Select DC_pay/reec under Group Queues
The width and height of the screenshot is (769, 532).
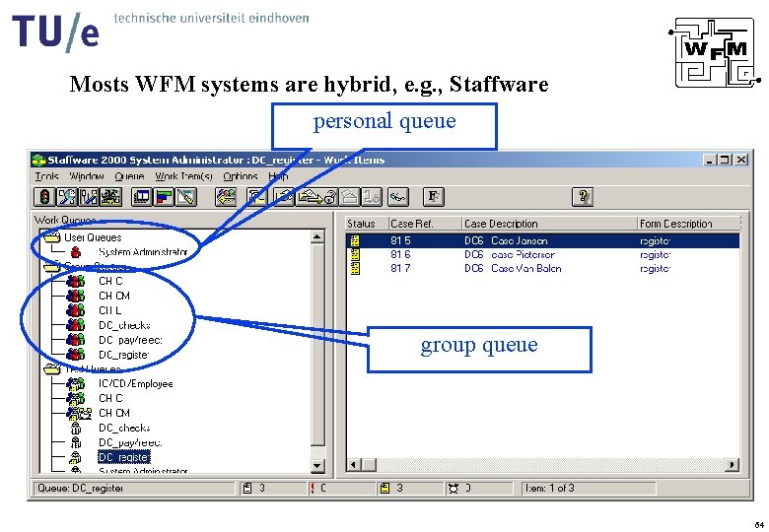pyautogui.click(x=130, y=340)
